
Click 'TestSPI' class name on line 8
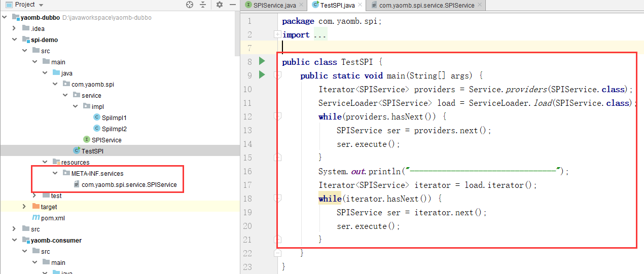[357, 62]
